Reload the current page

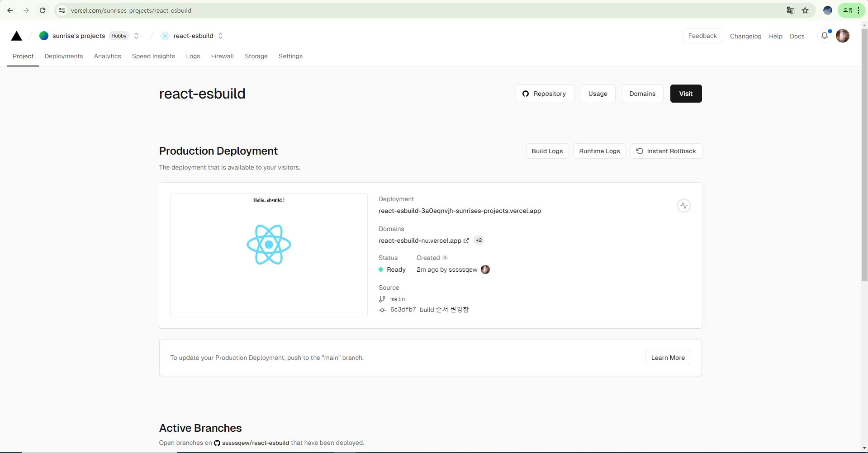(43, 10)
